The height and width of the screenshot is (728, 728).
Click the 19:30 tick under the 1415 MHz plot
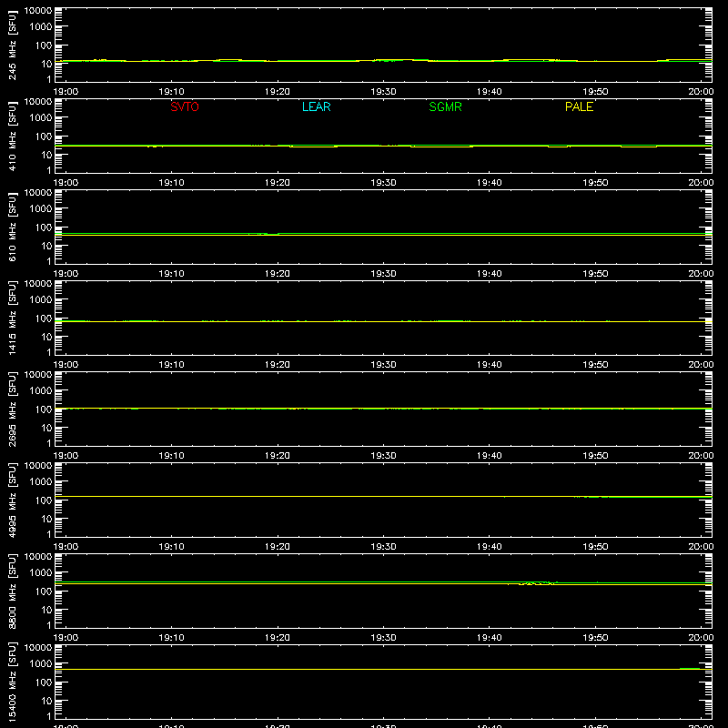pos(383,365)
